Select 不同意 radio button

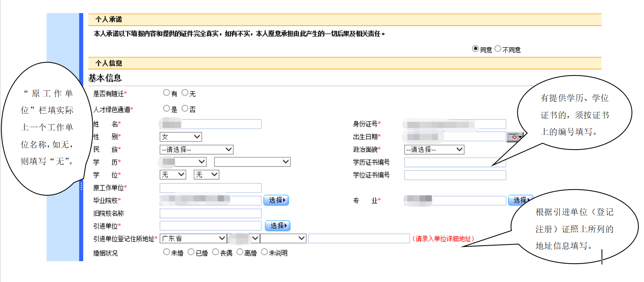coord(498,49)
